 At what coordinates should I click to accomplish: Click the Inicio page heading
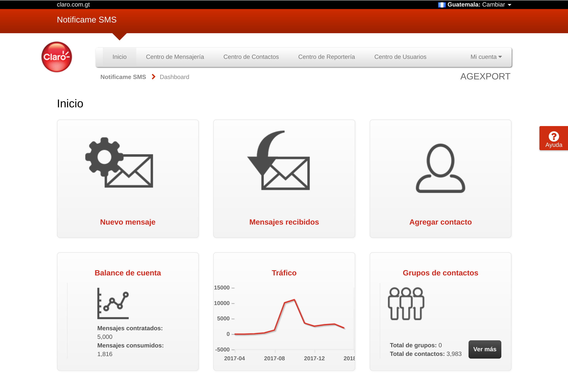point(70,104)
